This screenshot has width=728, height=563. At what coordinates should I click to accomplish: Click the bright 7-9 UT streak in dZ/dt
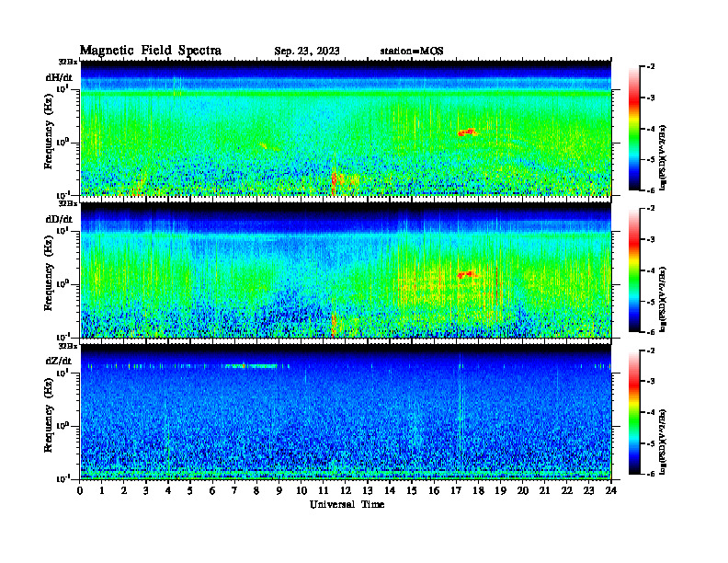251,366
